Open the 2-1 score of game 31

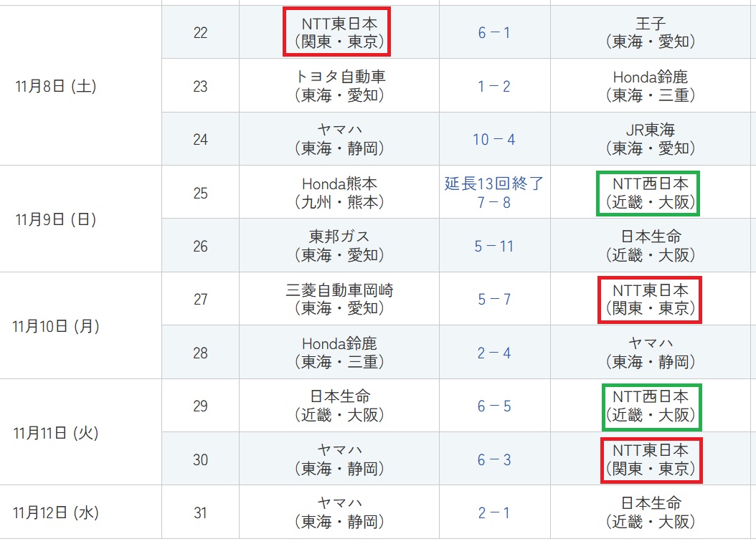493,512
